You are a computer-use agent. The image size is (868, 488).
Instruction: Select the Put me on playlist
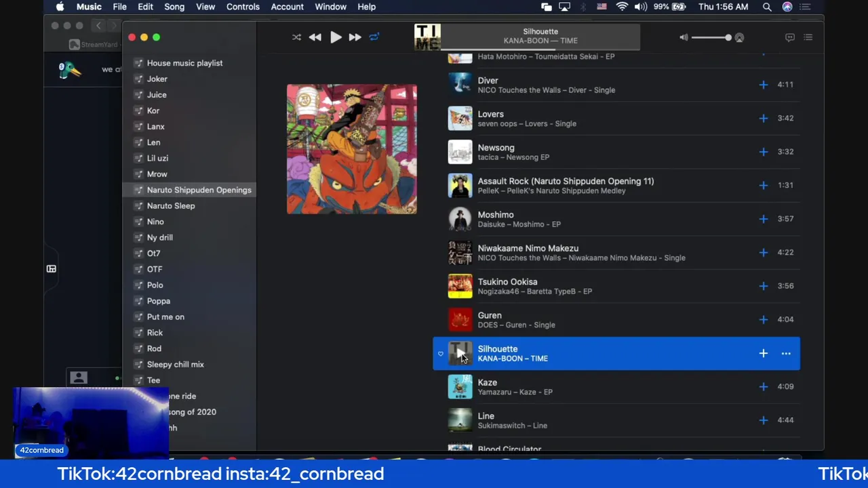[x=165, y=317]
